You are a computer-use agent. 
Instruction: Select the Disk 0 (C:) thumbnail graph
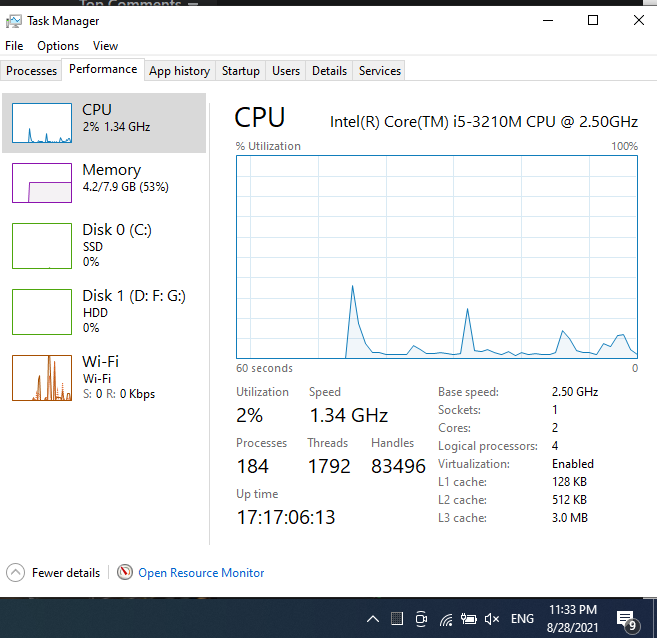pos(42,246)
